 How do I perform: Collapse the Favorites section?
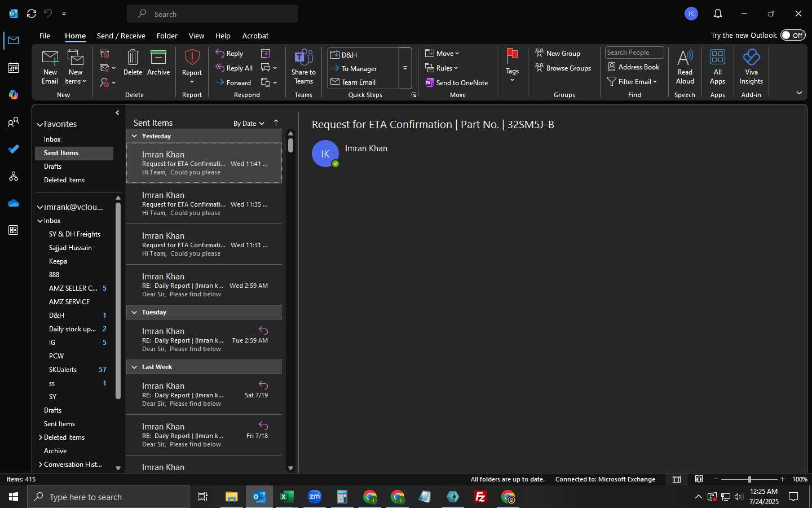[x=40, y=125]
